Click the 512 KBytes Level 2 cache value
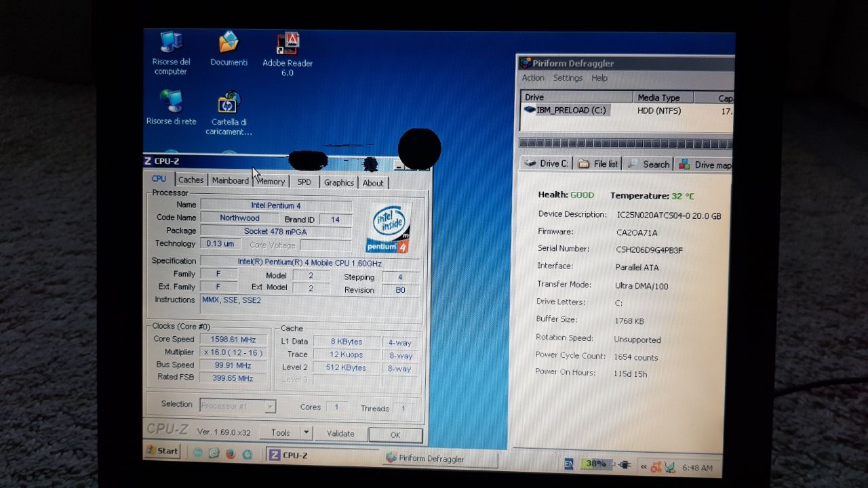This screenshot has height=488, width=868. 347,368
